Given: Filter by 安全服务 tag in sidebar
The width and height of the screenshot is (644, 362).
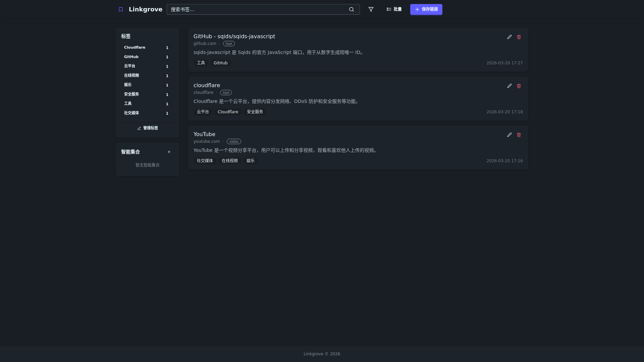Looking at the screenshot, I should click(x=148, y=95).
